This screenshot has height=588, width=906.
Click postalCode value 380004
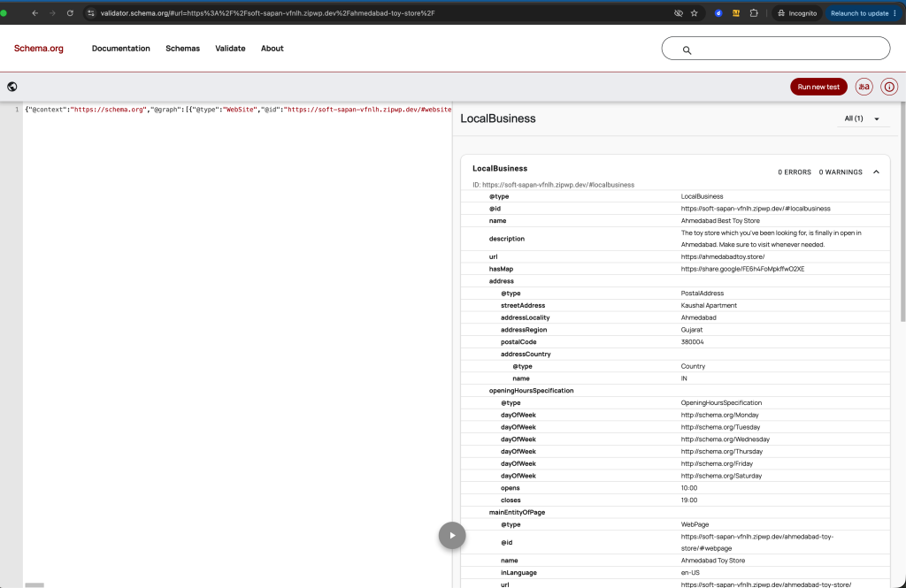692,342
